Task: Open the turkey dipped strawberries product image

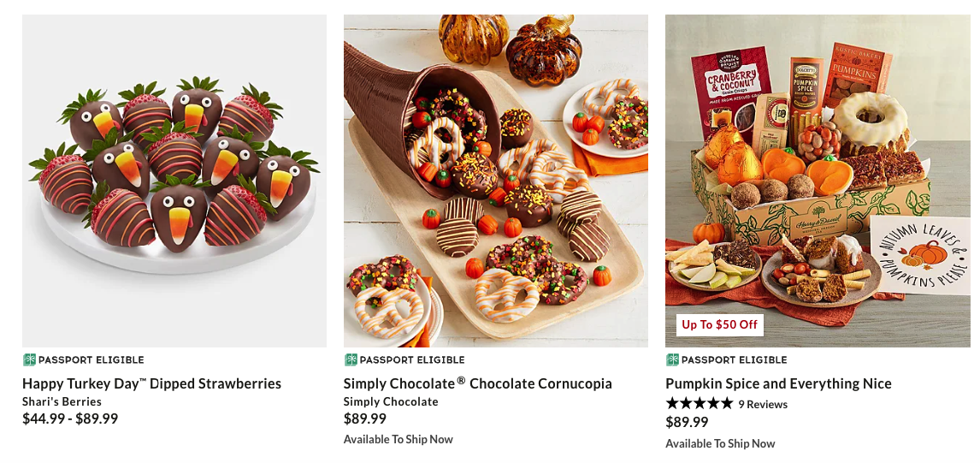Action: coord(174,181)
